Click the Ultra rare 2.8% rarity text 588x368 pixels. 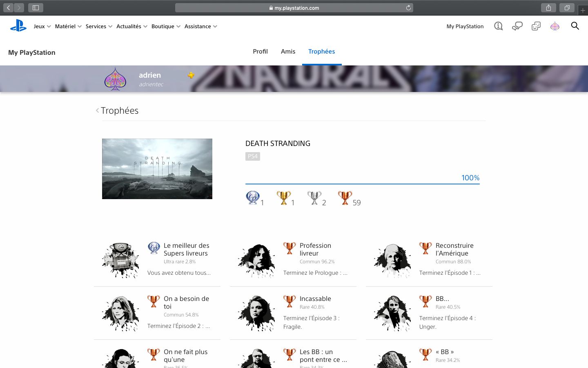(x=180, y=262)
